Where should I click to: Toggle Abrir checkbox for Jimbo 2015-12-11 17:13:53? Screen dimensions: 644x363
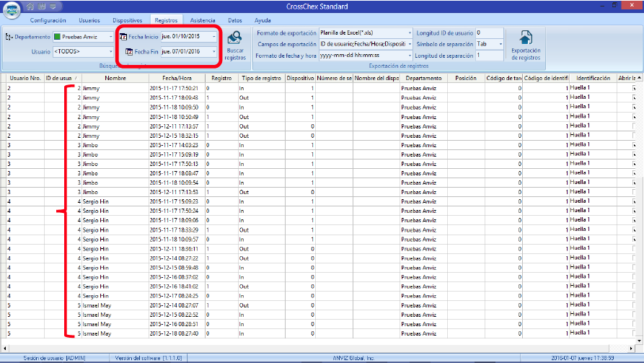pyautogui.click(x=634, y=192)
